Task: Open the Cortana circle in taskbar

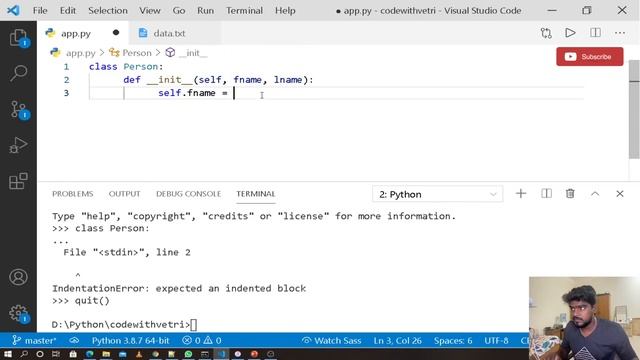Action: pyautogui.click(x=40, y=354)
